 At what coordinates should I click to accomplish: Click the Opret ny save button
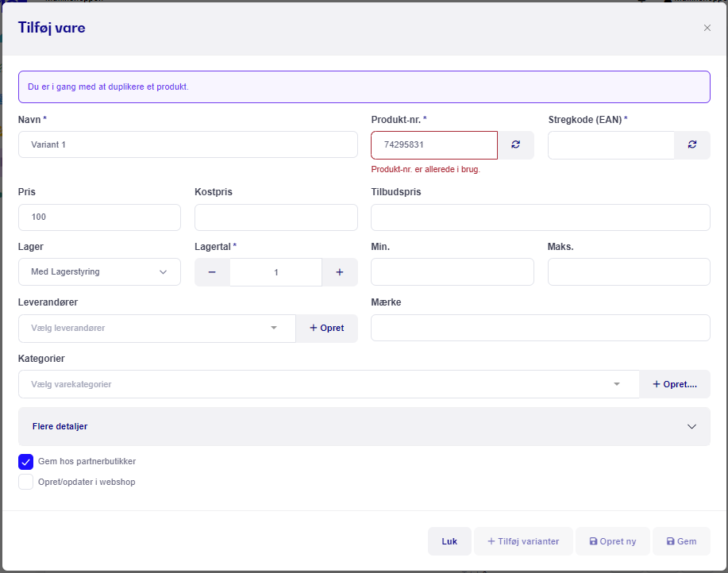(x=613, y=541)
